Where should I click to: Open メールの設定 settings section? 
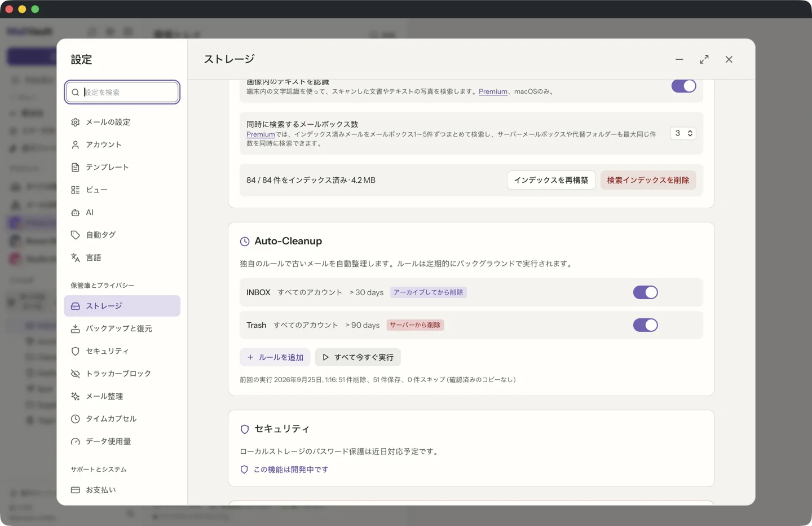click(x=122, y=122)
